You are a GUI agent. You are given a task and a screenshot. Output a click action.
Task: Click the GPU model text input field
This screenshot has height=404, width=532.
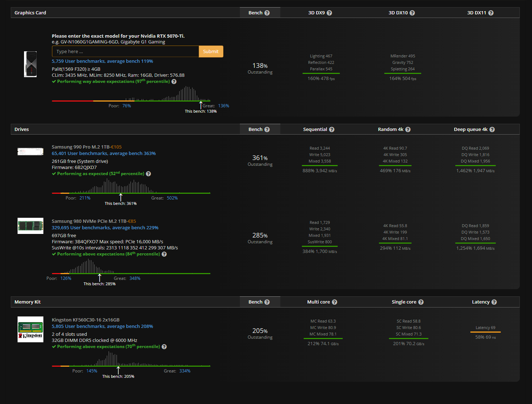pyautogui.click(x=125, y=51)
